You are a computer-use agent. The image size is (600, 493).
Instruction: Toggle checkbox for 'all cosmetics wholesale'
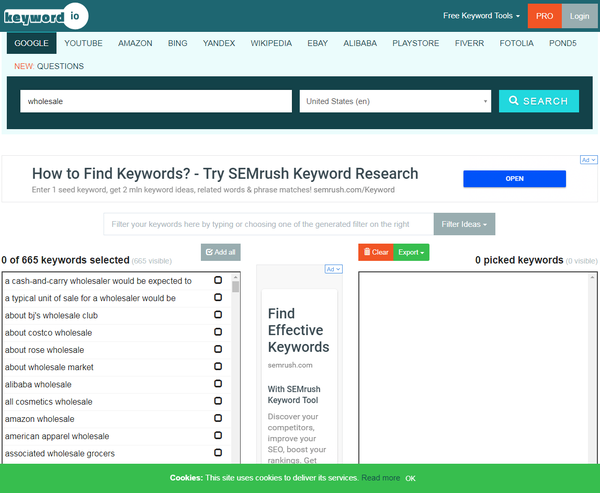pos(218,401)
